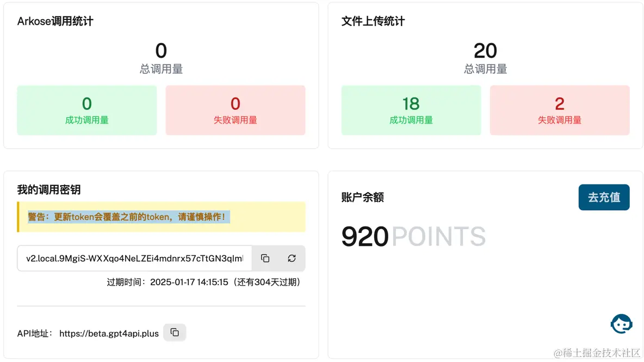The height and width of the screenshot is (362, 644).
Task: Click the 920 POINTS balance amount
Action: 413,237
